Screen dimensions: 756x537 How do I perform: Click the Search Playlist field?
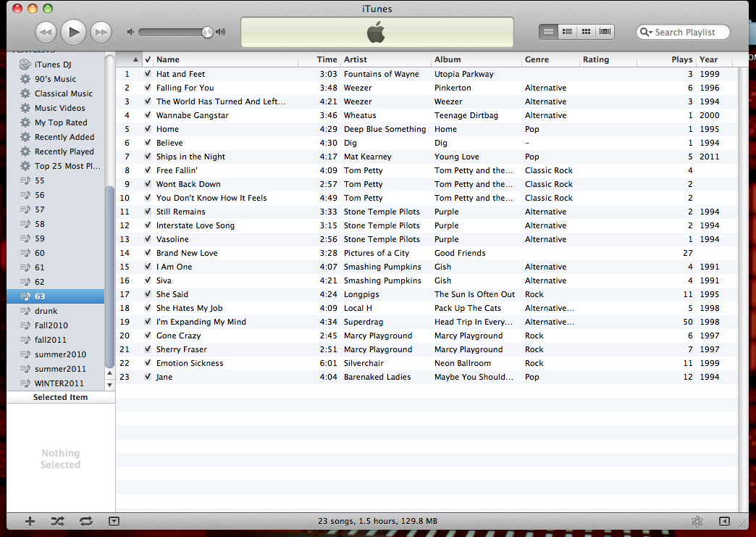click(684, 33)
